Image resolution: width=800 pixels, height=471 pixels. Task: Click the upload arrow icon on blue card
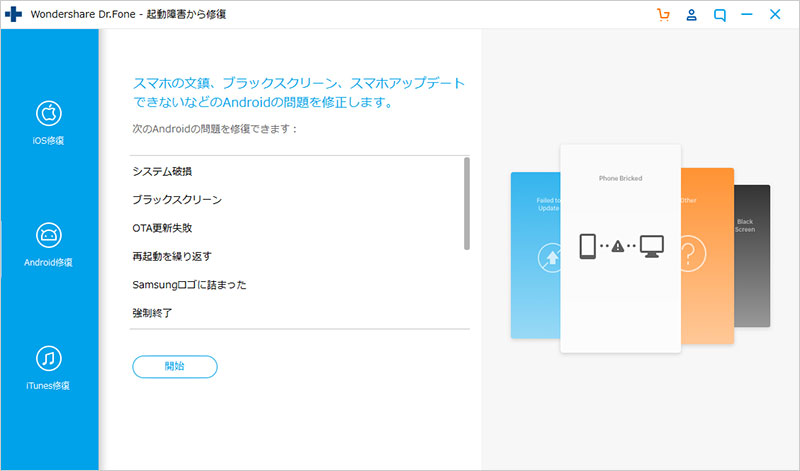551,257
